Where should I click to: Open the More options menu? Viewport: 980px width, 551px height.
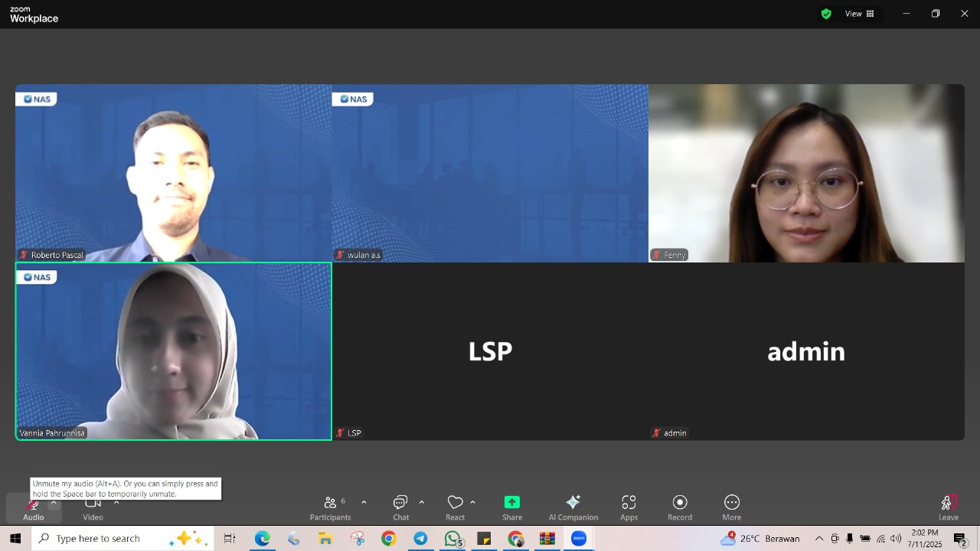[731, 507]
